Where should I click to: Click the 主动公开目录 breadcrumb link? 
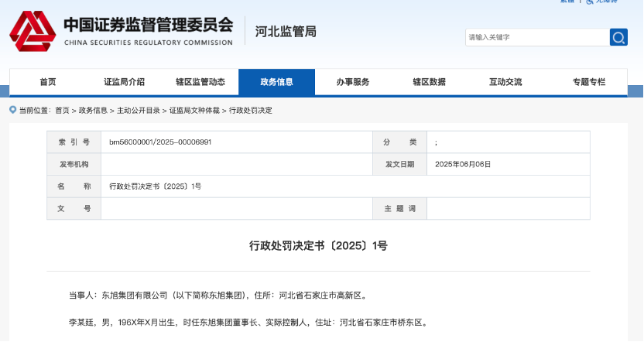139,111
